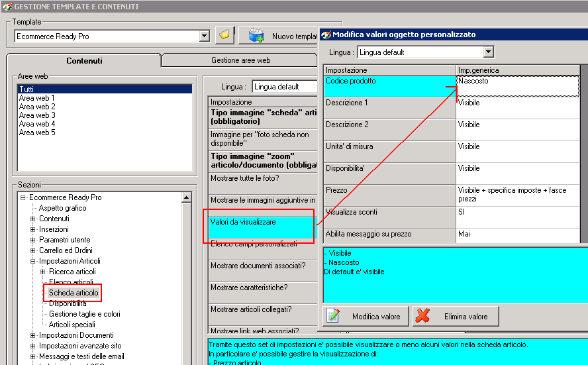Select Aspetto grafico in the Sezioni tree

coord(62,208)
